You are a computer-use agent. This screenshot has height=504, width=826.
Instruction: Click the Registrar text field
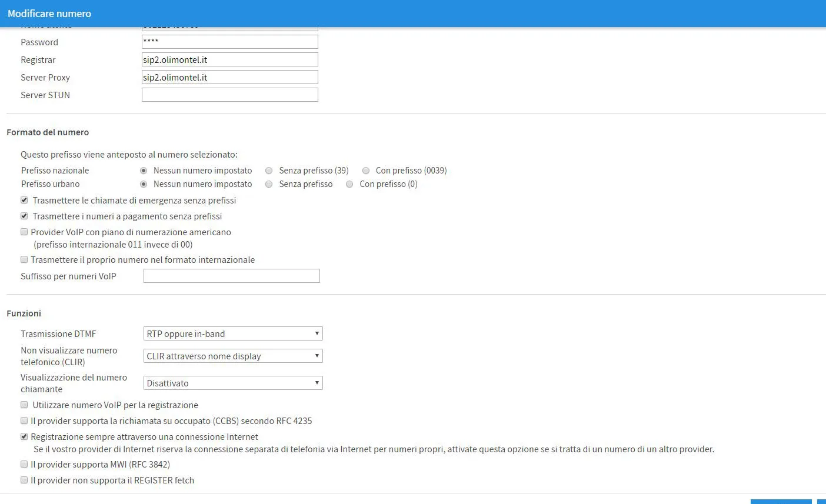tap(229, 59)
